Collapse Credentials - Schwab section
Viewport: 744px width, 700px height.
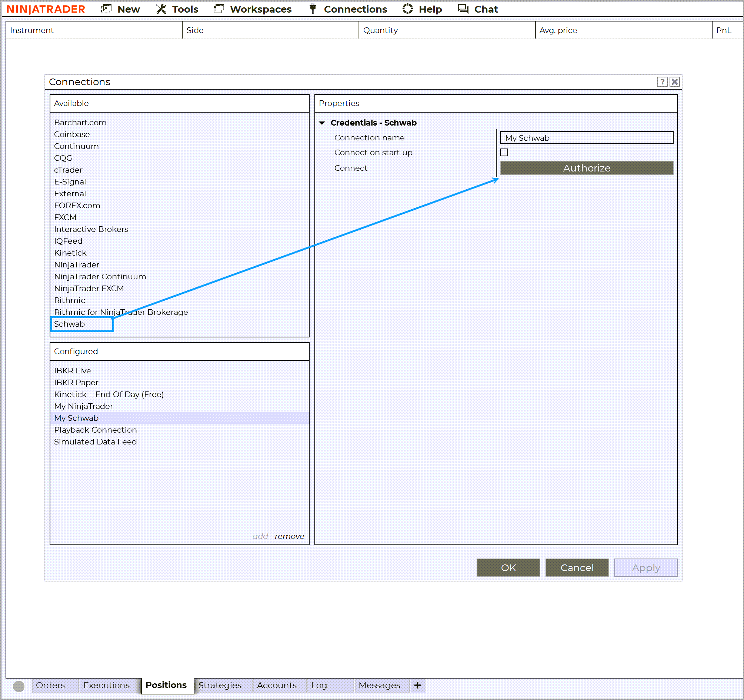[x=322, y=123]
